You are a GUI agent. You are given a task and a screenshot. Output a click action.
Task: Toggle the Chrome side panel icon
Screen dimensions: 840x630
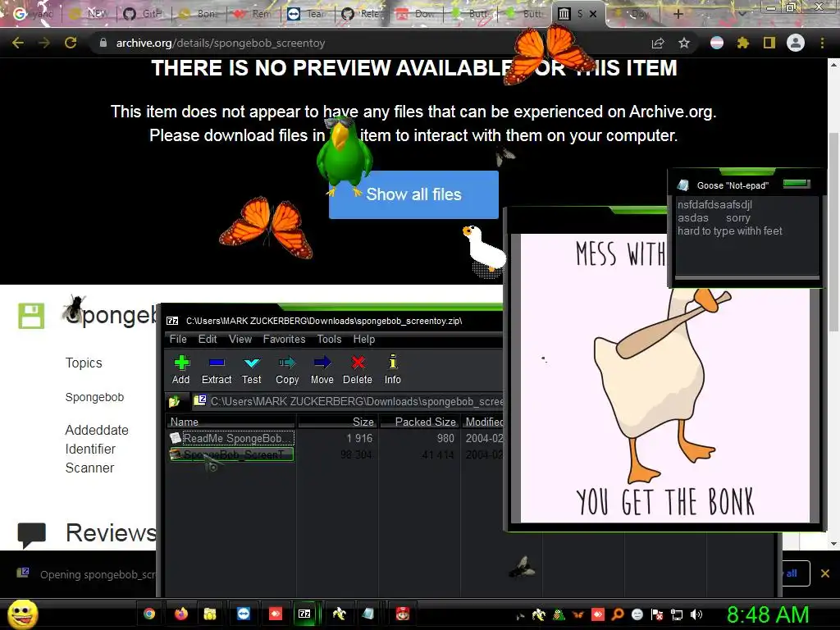coord(769,43)
